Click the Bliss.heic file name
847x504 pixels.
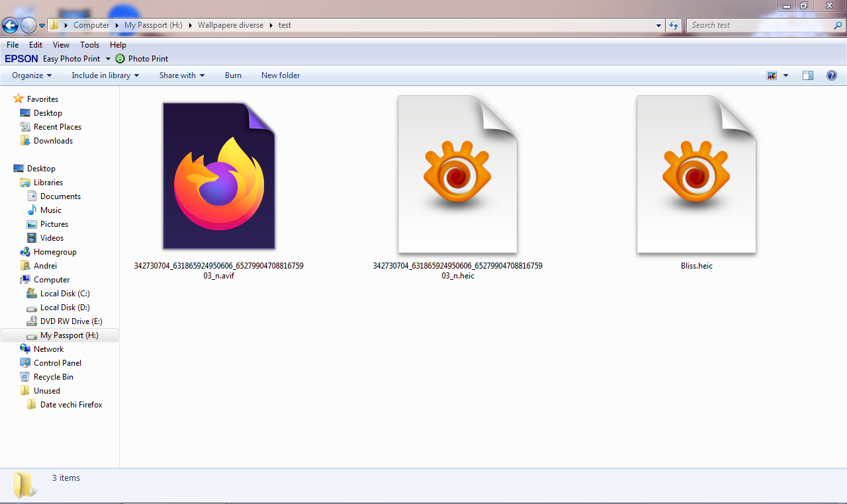[x=697, y=266]
